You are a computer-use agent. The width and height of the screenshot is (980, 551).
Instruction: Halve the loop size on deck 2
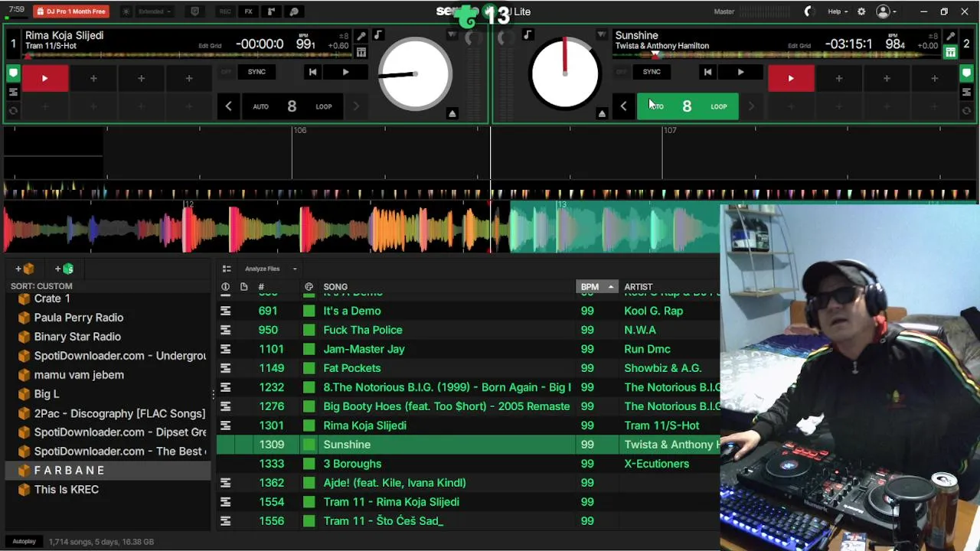623,106
